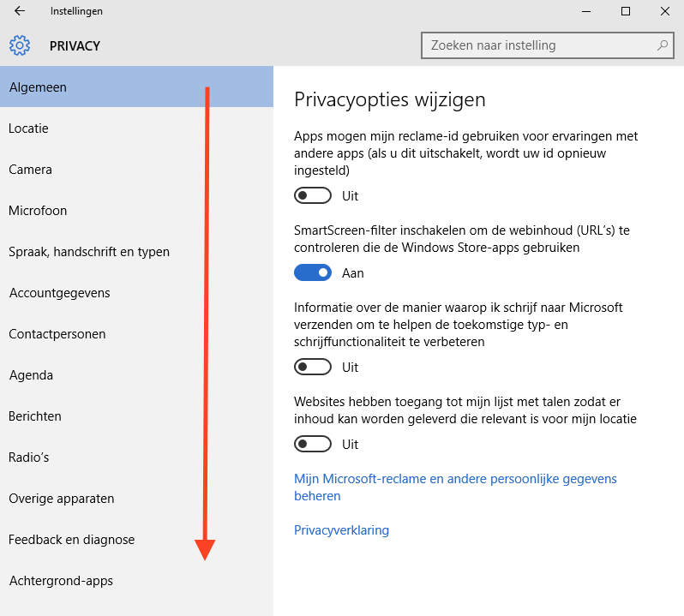The width and height of the screenshot is (684, 616).
Task: Enable websites access to language list
Action: pyautogui.click(x=312, y=445)
